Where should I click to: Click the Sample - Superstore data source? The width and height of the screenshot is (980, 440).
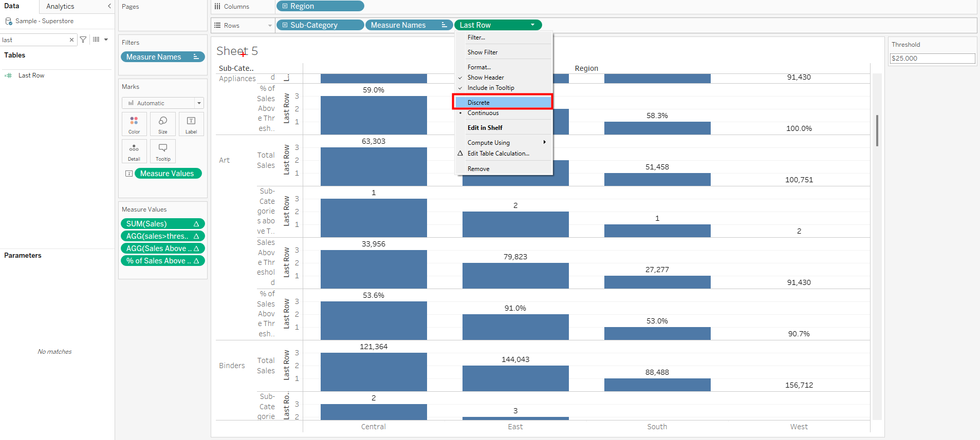(44, 21)
